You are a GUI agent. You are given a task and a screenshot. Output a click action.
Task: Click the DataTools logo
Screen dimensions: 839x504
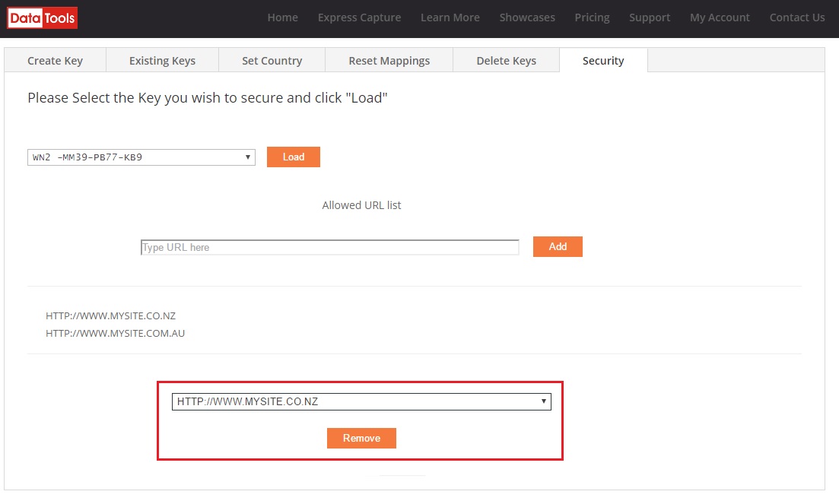coord(42,17)
